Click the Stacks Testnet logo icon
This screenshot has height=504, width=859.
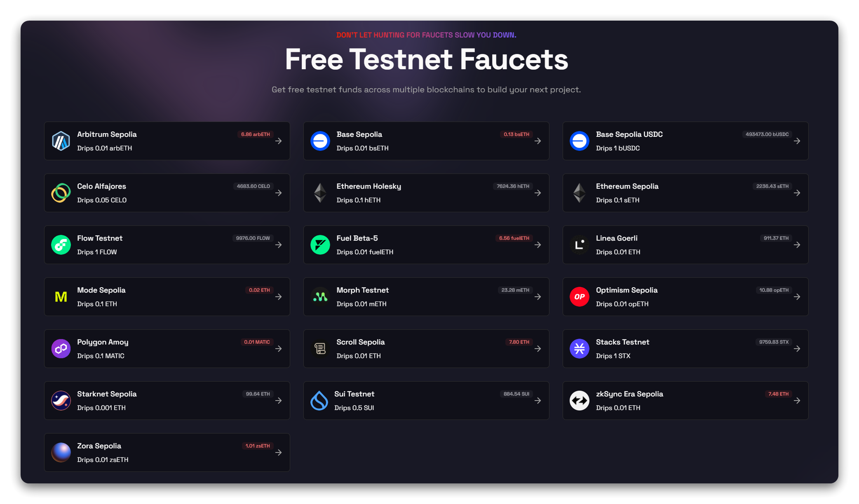[x=580, y=349]
